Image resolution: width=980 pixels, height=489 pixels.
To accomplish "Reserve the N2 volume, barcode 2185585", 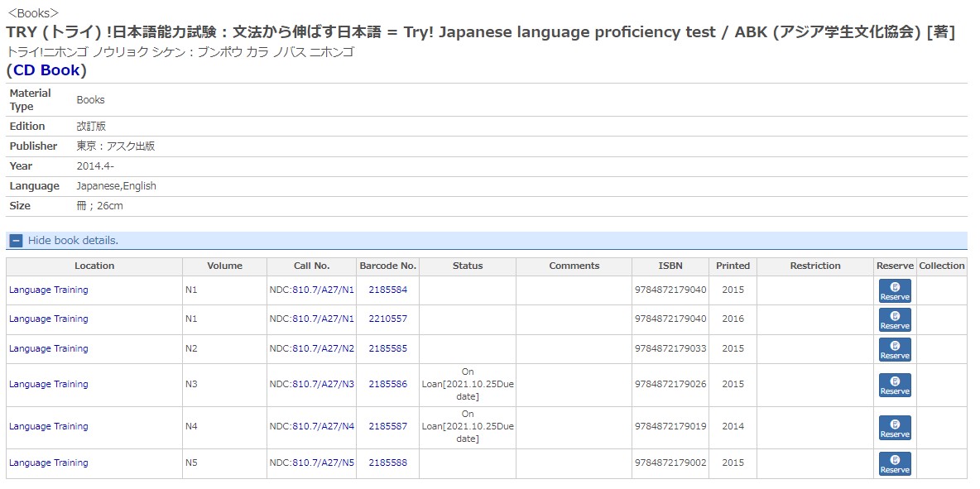I will coord(895,349).
